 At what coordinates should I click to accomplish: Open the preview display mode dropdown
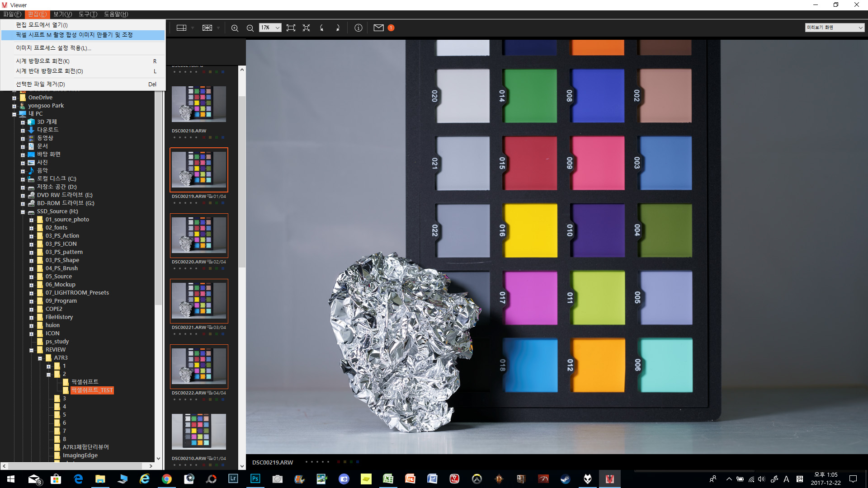[834, 28]
